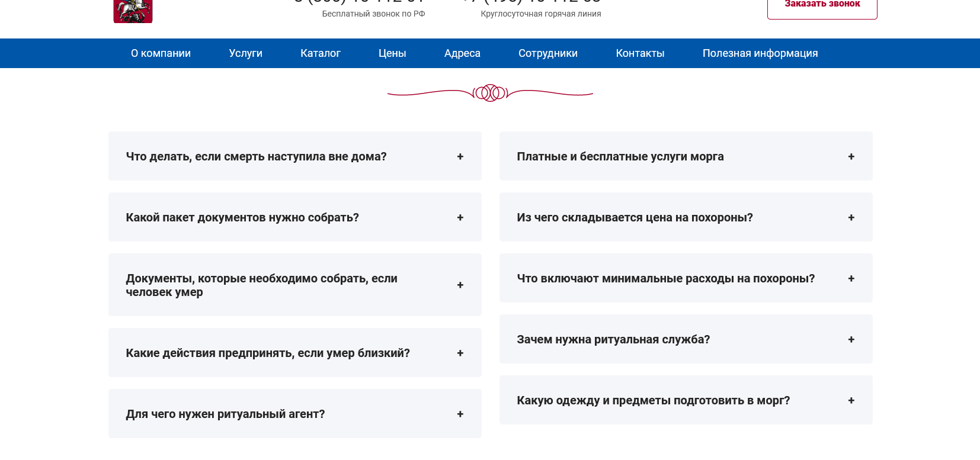Open Документы, которые необходимо собрать accordion
The width and height of the screenshot is (980, 460).
(x=295, y=285)
